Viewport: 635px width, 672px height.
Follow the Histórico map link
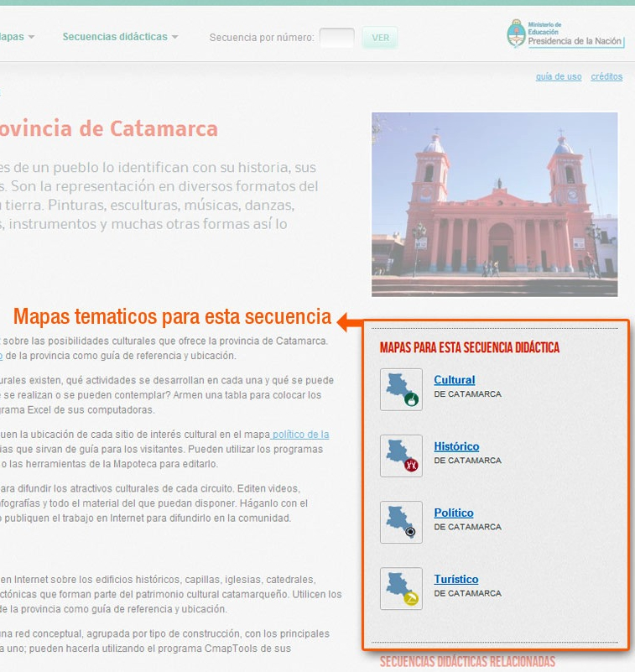[456, 446]
